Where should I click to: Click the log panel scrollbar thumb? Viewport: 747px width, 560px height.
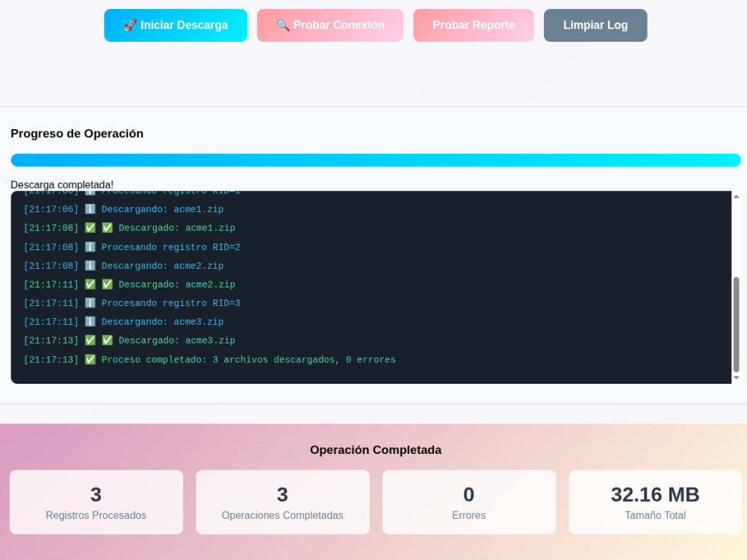point(736,324)
